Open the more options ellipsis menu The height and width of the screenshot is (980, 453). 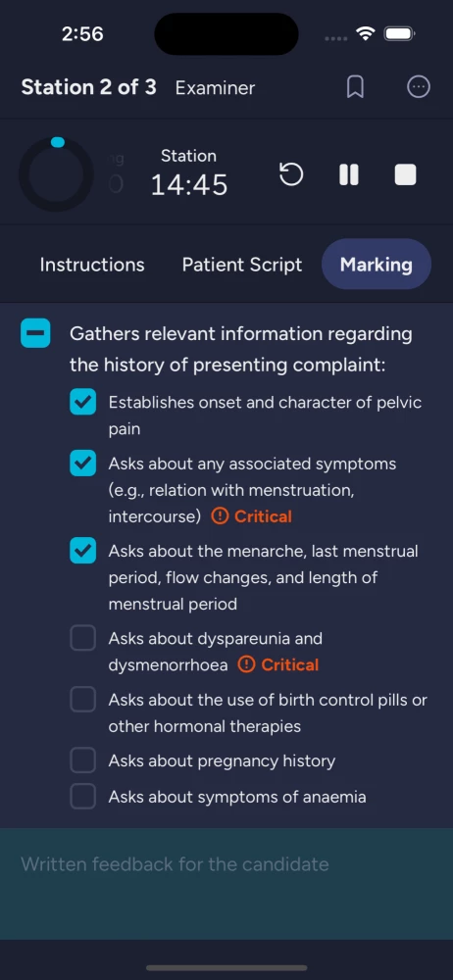[x=419, y=87]
